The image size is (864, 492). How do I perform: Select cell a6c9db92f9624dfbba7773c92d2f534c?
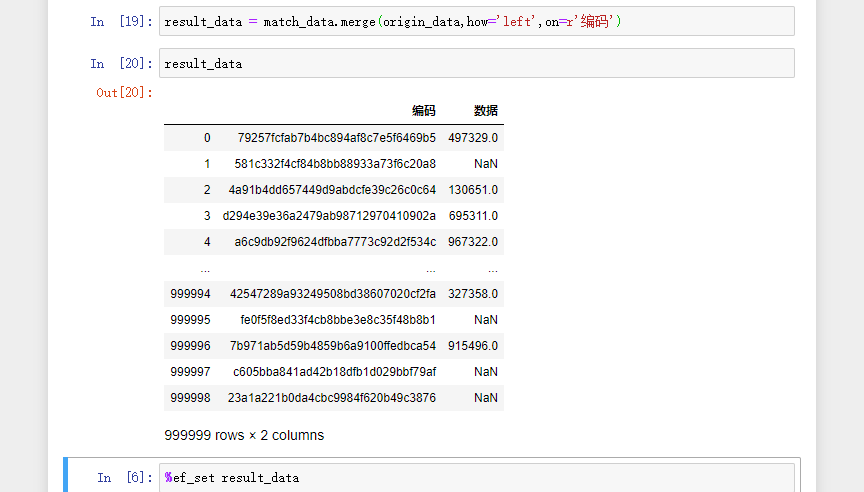pos(335,242)
